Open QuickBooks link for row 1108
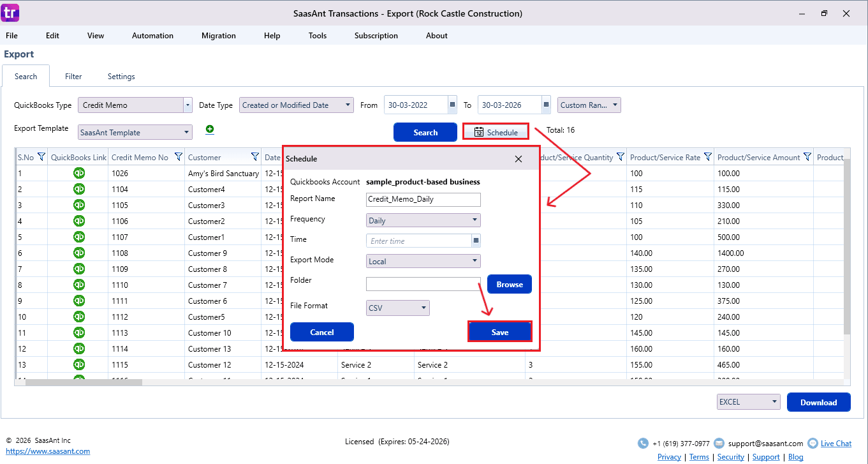Viewport: 868px width, 464px height. click(x=79, y=253)
